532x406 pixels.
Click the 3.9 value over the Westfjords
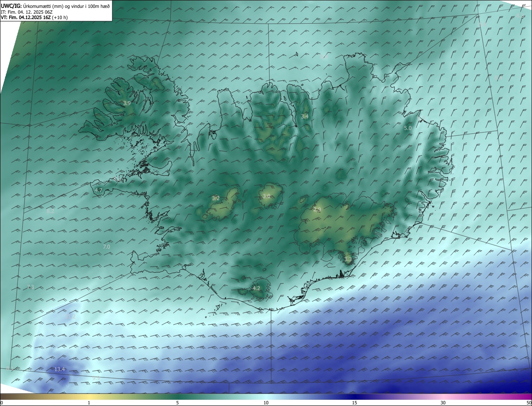(127, 103)
